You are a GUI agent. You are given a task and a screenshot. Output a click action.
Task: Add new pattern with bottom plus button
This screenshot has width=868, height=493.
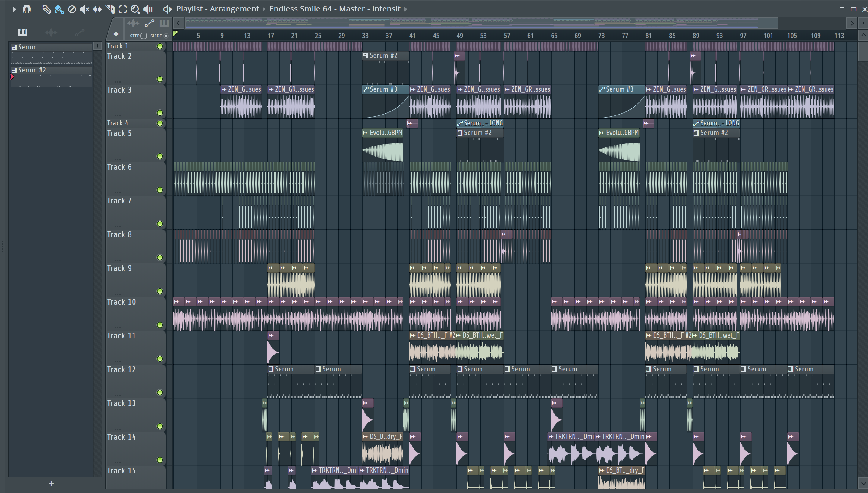tap(51, 484)
